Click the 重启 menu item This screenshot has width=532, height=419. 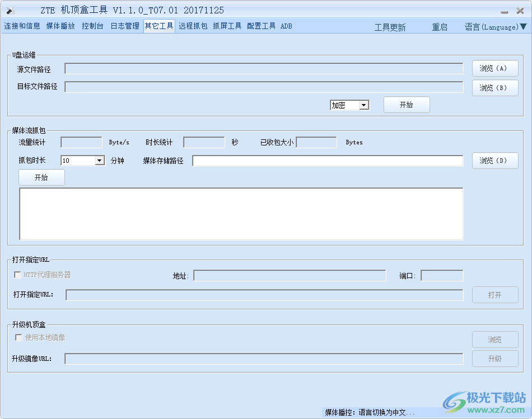(x=440, y=27)
